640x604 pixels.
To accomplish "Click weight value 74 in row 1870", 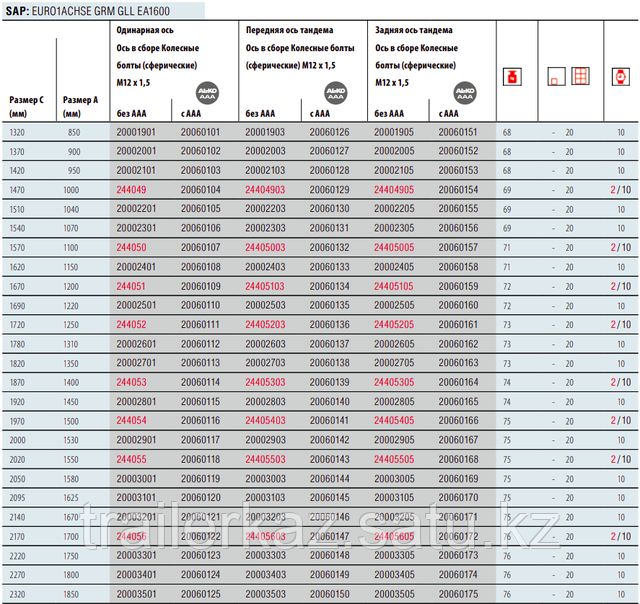I will 507,382.
